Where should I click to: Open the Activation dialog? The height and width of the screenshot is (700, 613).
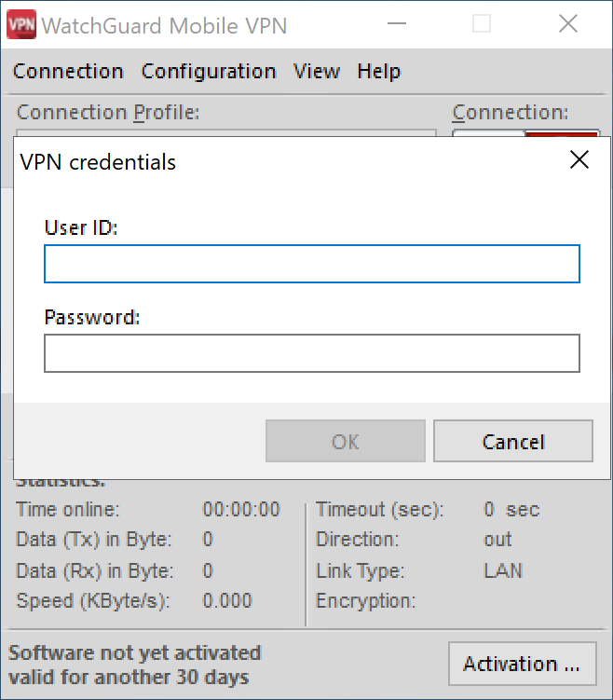click(522, 665)
